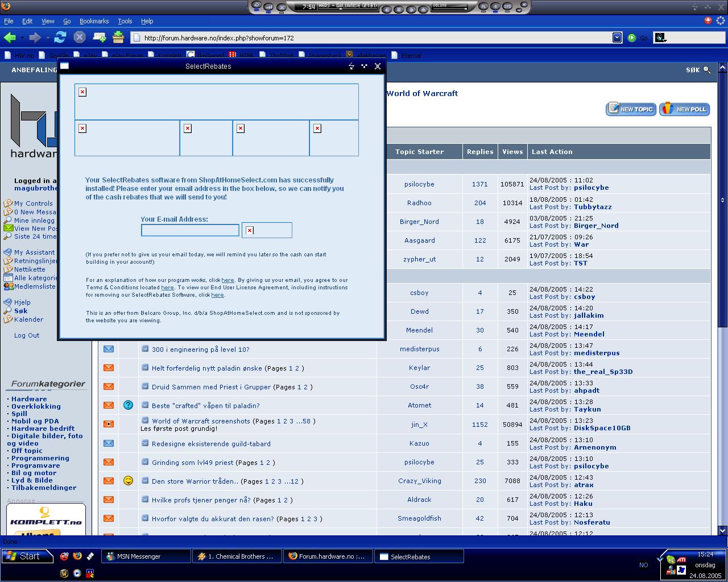Switch to MSN Messenger taskbar item

(x=146, y=556)
